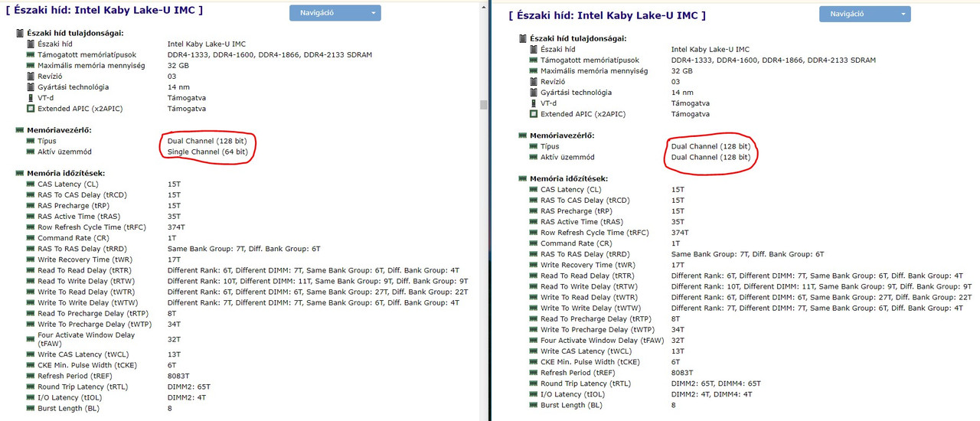
Task: Select the DDR4 memory types value in left panel
Action: tap(269, 55)
